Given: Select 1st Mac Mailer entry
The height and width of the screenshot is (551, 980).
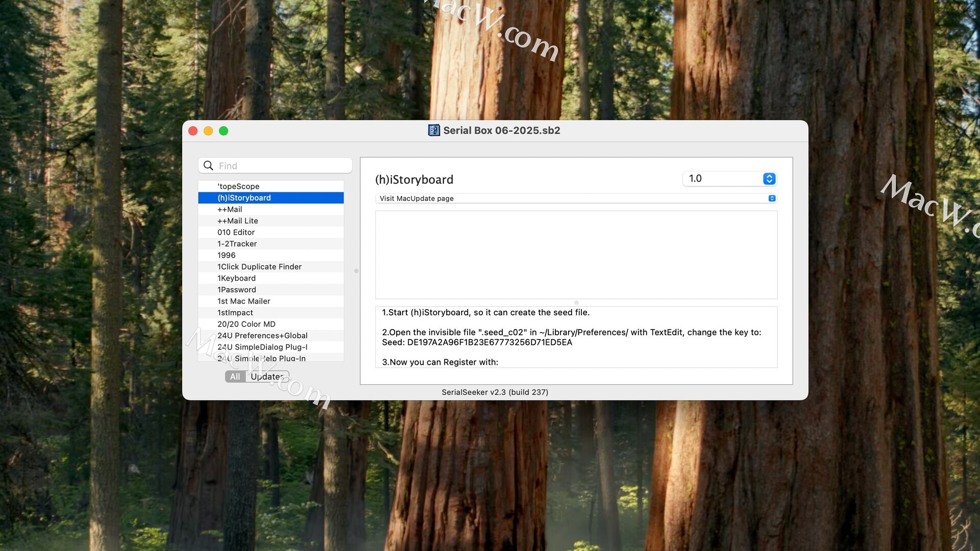Looking at the screenshot, I should (271, 301).
